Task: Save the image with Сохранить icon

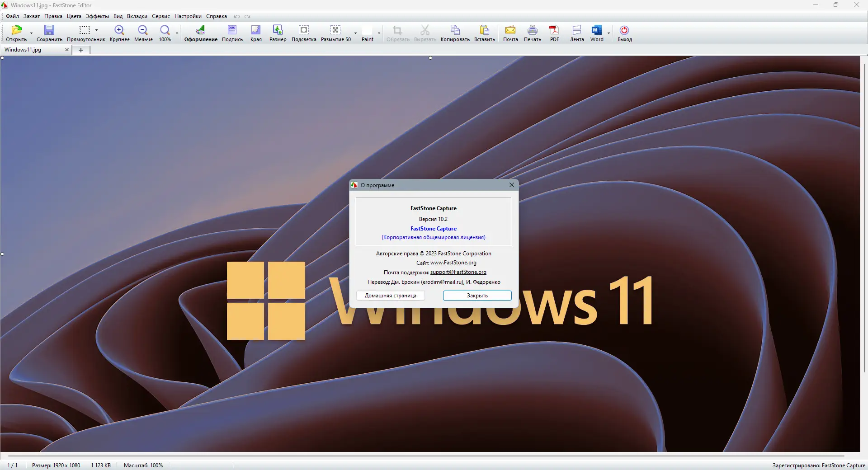Action: point(49,30)
